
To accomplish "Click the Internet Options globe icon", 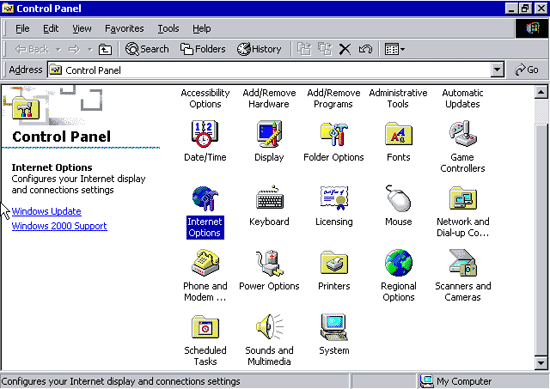I will pyautogui.click(x=205, y=198).
